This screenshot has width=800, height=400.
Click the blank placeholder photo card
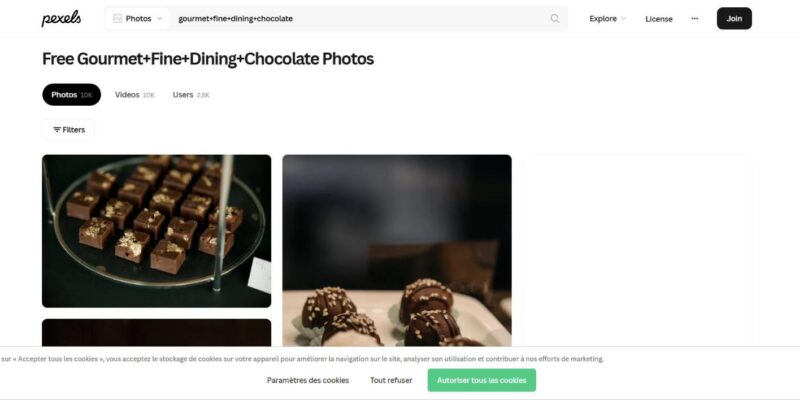636,250
